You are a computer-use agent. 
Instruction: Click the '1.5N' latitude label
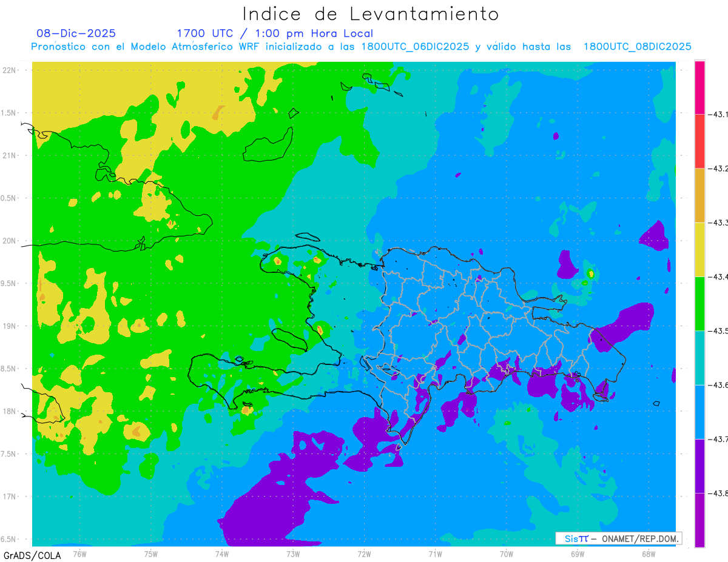[9, 113]
